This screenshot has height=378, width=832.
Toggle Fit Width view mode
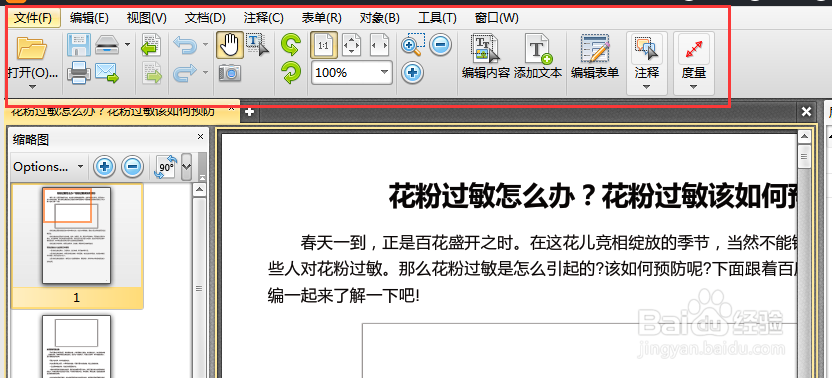click(379, 45)
